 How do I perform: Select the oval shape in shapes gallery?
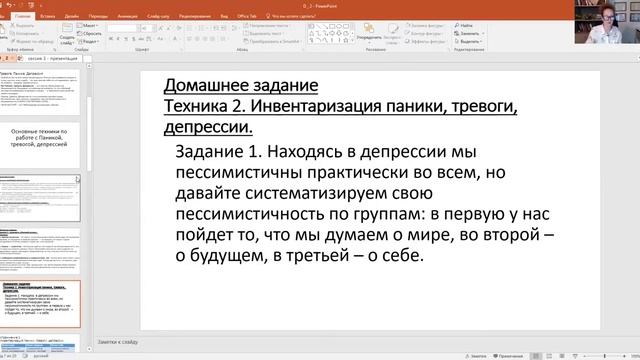click(339, 26)
